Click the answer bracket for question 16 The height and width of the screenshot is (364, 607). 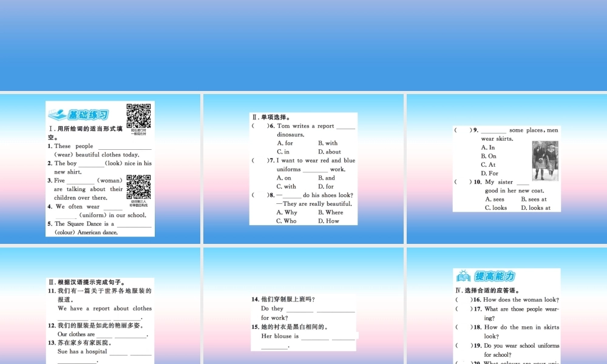pos(464,300)
